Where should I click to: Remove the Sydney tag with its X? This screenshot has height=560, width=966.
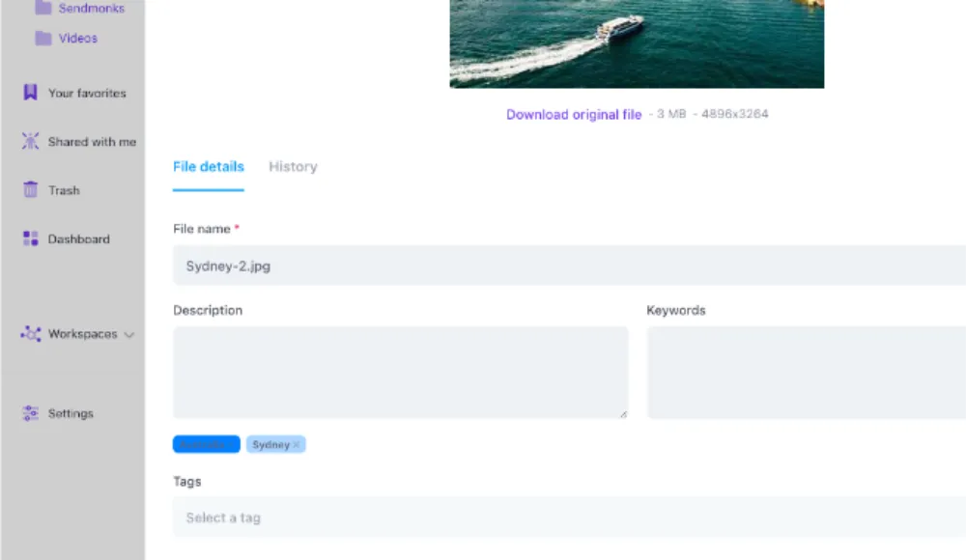click(x=297, y=444)
